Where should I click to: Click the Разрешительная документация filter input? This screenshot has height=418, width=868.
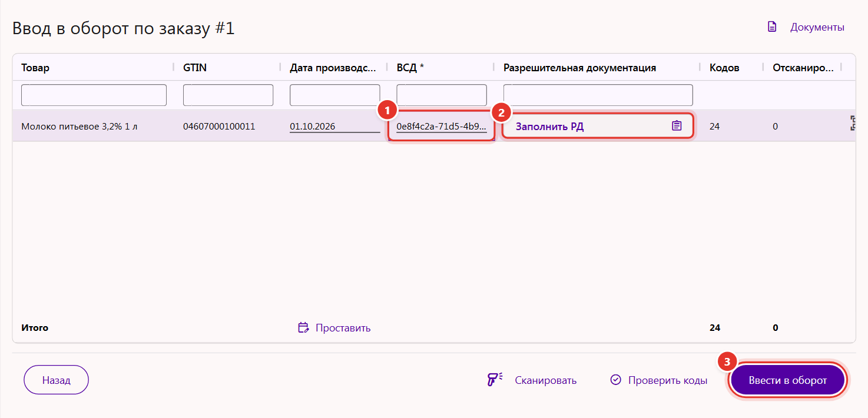point(598,95)
